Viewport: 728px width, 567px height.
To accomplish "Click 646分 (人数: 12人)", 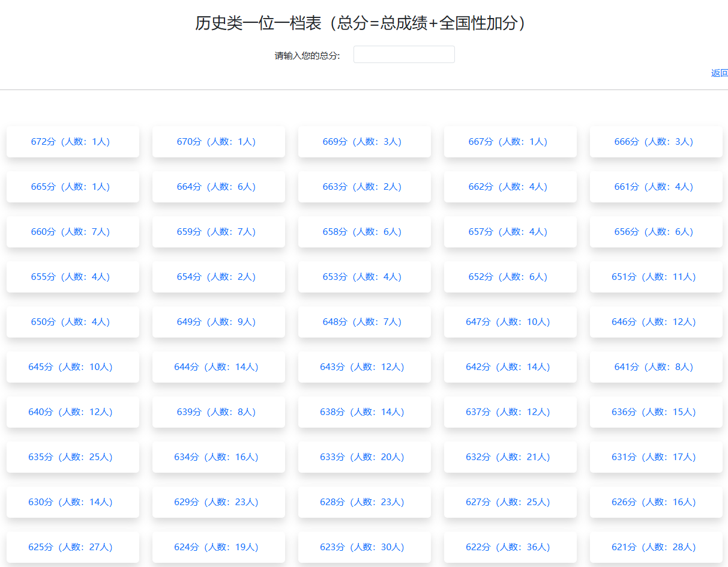I will (x=656, y=322).
